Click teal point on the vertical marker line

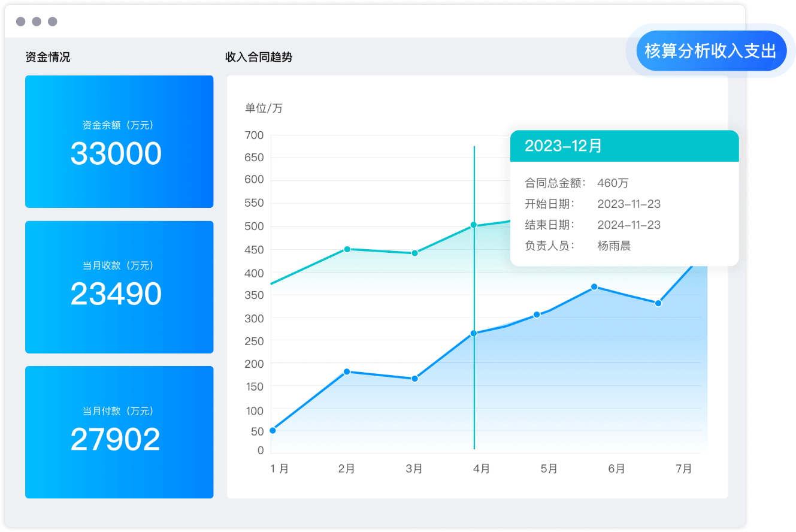click(x=474, y=225)
